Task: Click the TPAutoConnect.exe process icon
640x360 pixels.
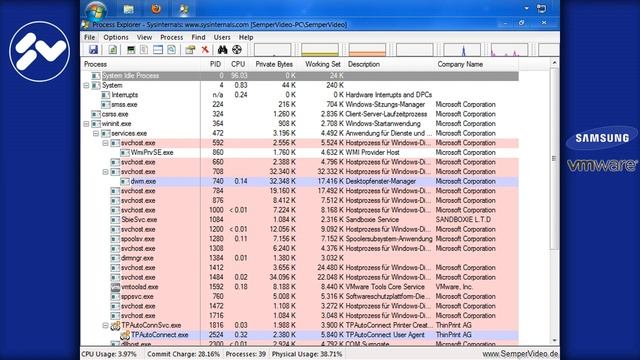Action: coord(125,335)
